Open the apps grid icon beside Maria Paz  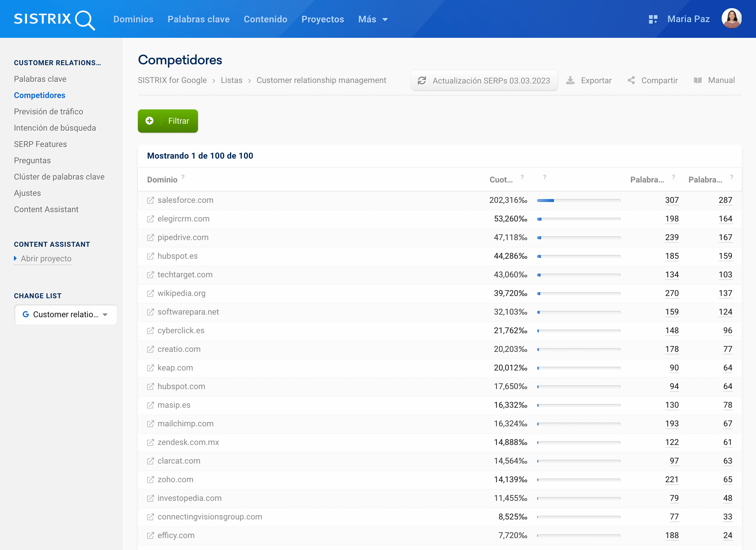coord(653,19)
